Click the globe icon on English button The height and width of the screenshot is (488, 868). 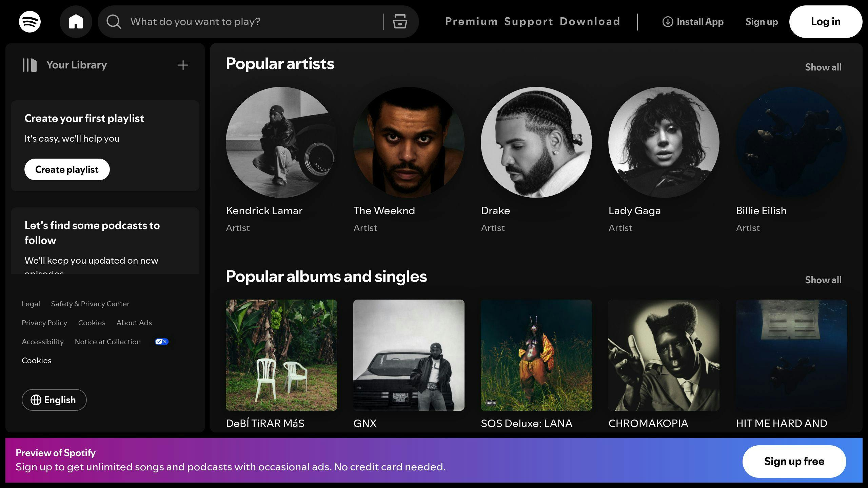tap(36, 400)
